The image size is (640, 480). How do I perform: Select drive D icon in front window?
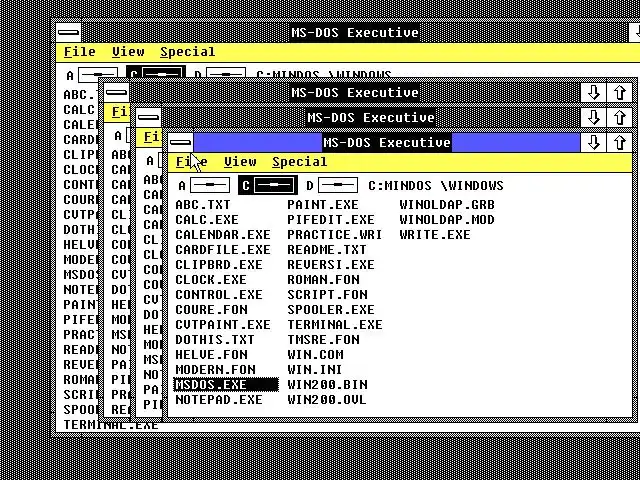(x=338, y=185)
